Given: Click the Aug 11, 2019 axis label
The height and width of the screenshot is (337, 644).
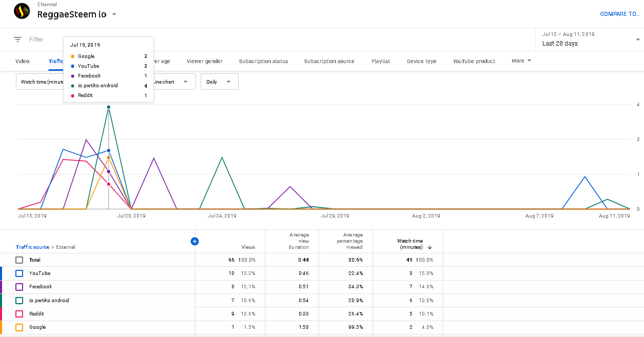Looking at the screenshot, I should click(614, 216).
